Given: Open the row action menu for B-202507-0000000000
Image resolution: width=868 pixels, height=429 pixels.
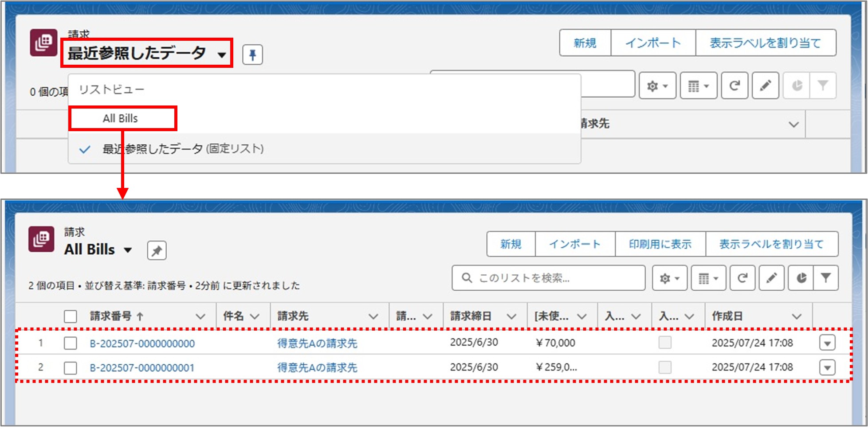Looking at the screenshot, I should [x=828, y=343].
